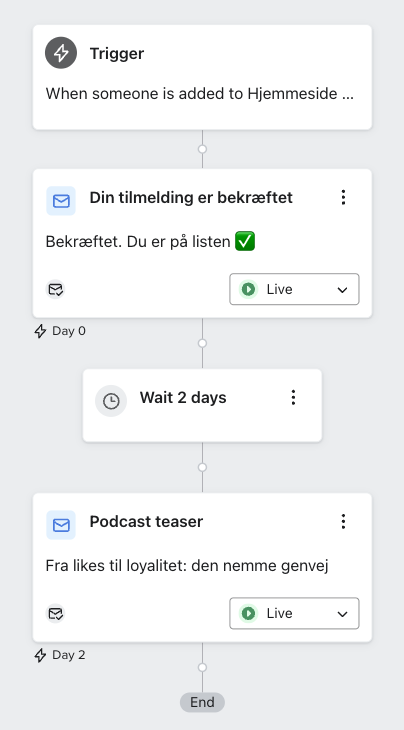Click the add-step node above End
Image resolution: width=404 pixels, height=730 pixels.
pyautogui.click(x=202, y=667)
